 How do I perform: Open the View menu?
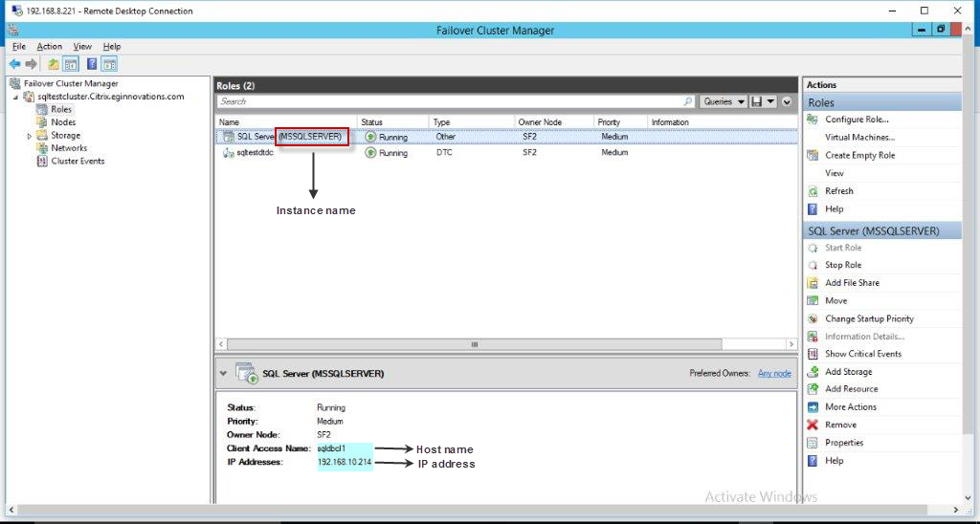click(82, 46)
